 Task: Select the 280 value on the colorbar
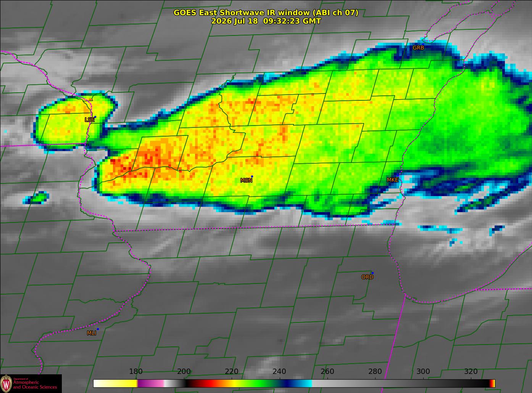[375, 372]
